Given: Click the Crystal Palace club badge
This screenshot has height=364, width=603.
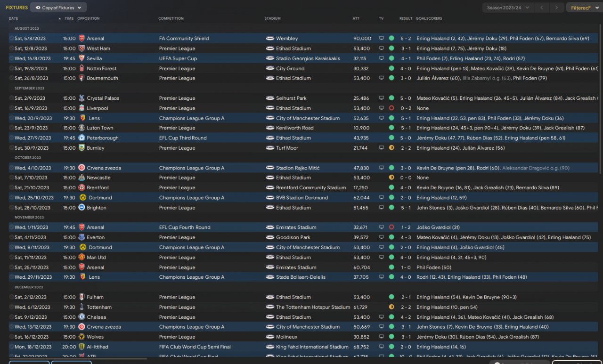Looking at the screenshot, I should [81, 98].
